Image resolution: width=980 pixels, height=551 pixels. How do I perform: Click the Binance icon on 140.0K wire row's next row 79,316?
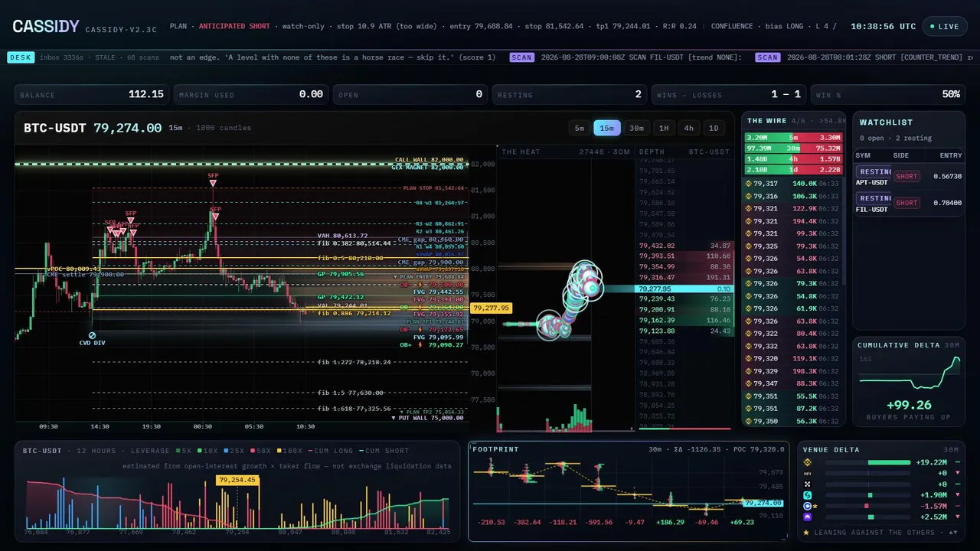749,196
